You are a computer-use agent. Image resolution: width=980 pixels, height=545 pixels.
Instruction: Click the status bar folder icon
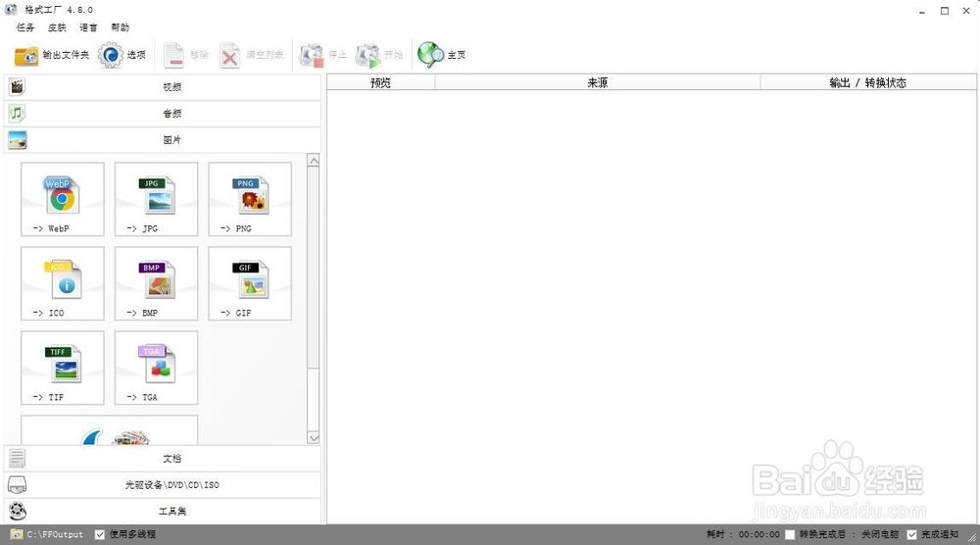point(17,534)
